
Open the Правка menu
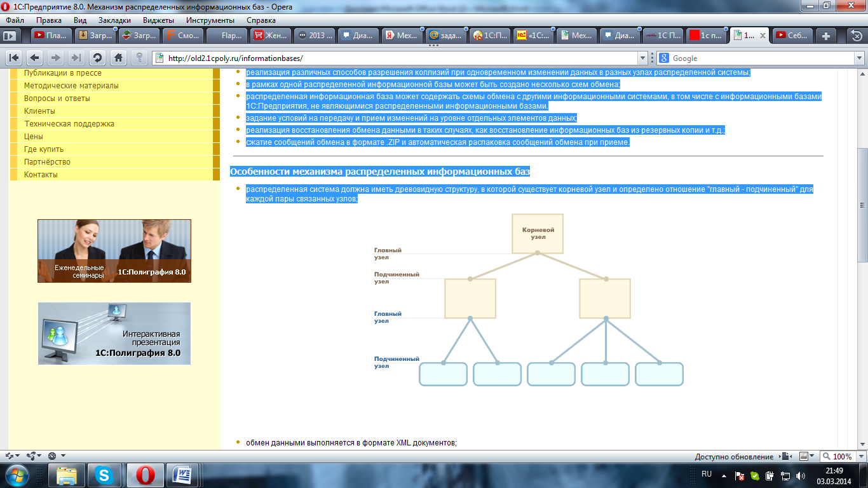tap(49, 20)
